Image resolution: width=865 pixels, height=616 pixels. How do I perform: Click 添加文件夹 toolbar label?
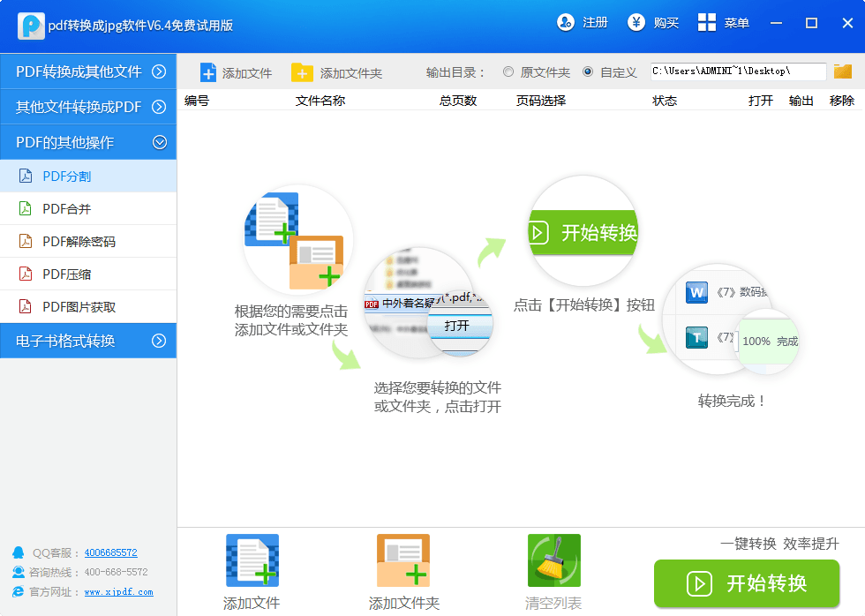pyautogui.click(x=351, y=72)
